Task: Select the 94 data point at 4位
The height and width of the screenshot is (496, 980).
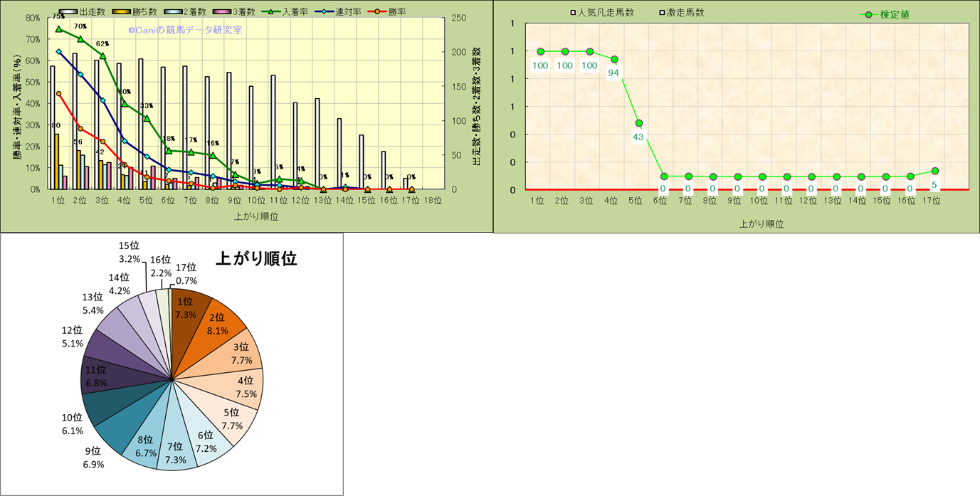Action: (614, 60)
